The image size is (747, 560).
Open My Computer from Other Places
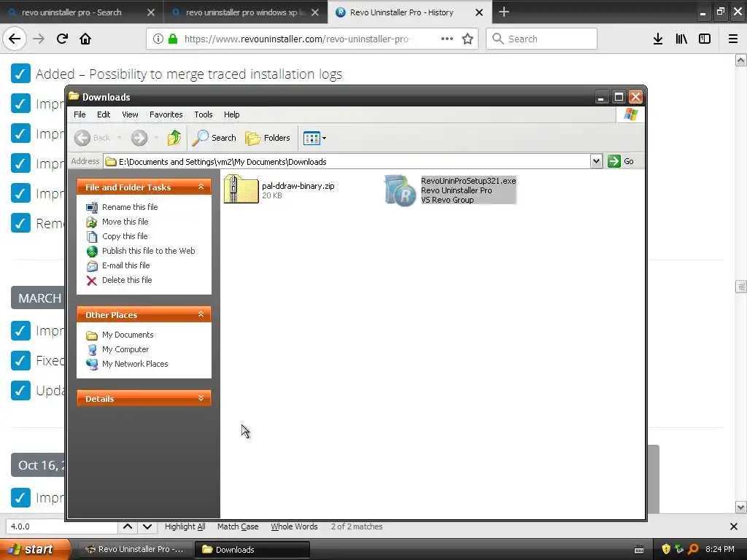tap(125, 349)
